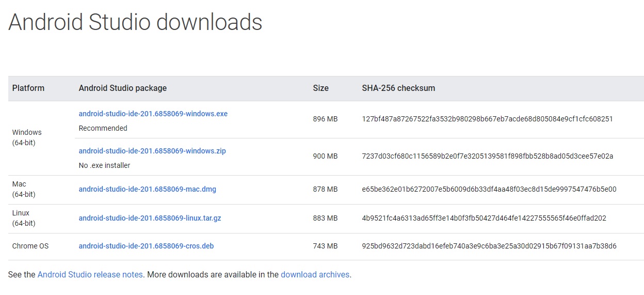Viewport: 644px width, 295px height.
Task: Click the 883 MB size value
Action: click(x=325, y=218)
